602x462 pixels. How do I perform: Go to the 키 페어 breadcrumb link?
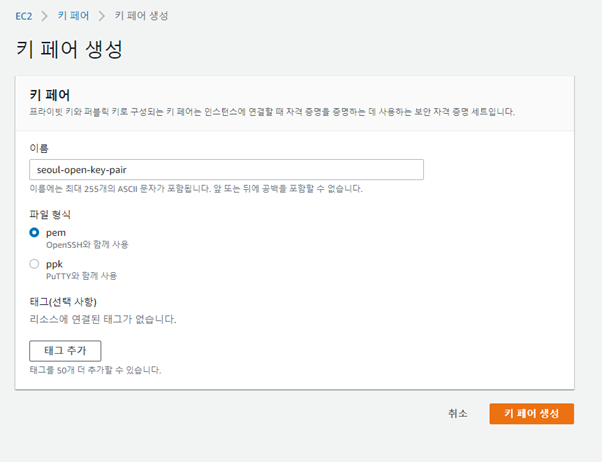point(73,16)
